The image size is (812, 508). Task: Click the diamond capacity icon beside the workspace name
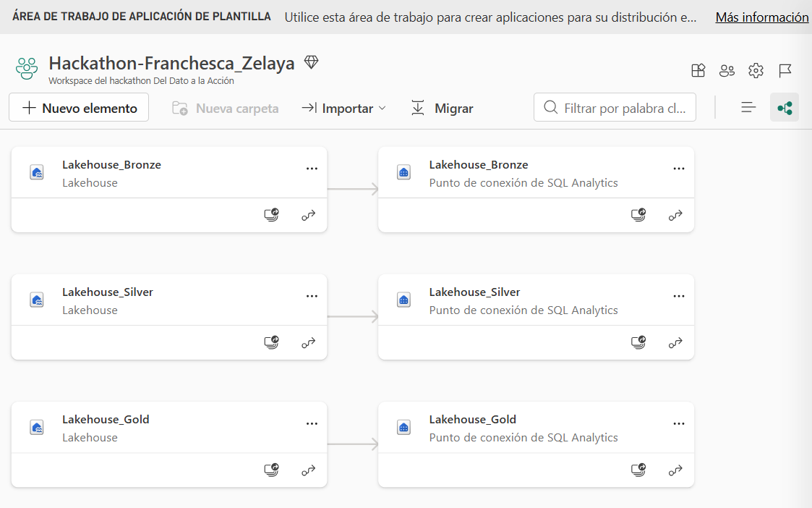click(311, 62)
